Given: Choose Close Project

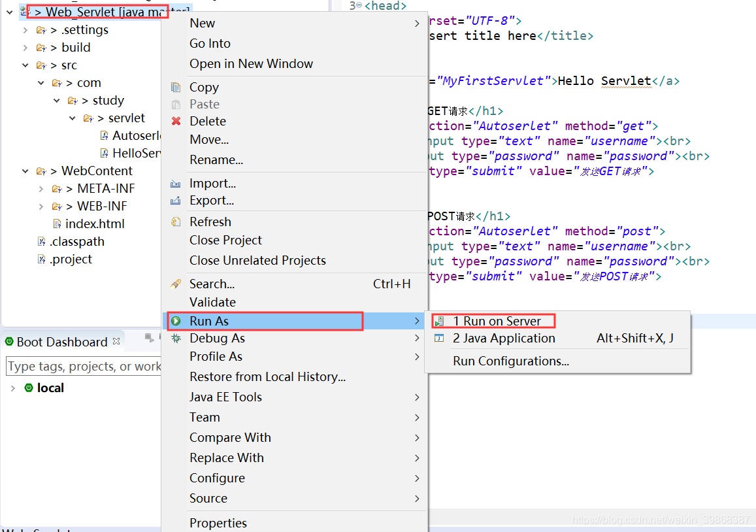Looking at the screenshot, I should point(295,241).
